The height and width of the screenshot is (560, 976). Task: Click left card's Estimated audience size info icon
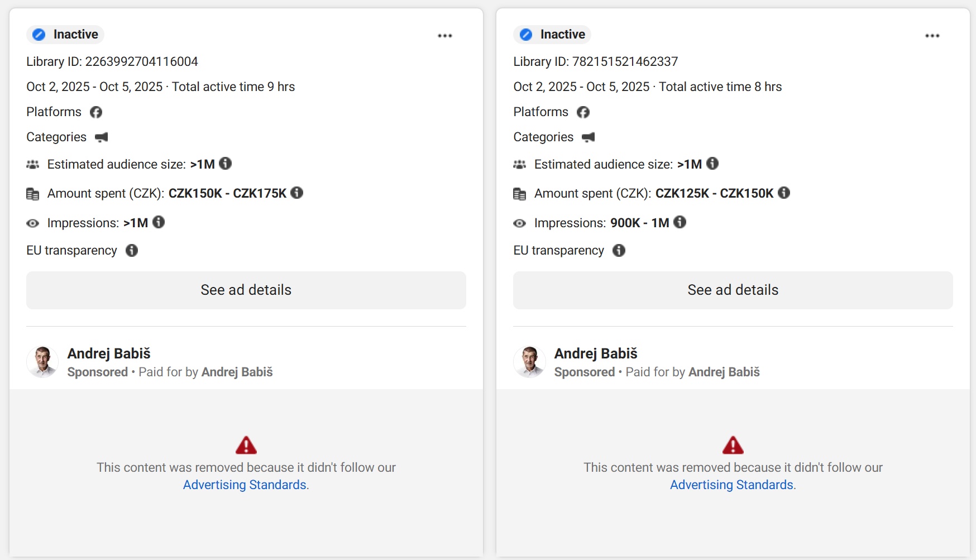click(226, 164)
